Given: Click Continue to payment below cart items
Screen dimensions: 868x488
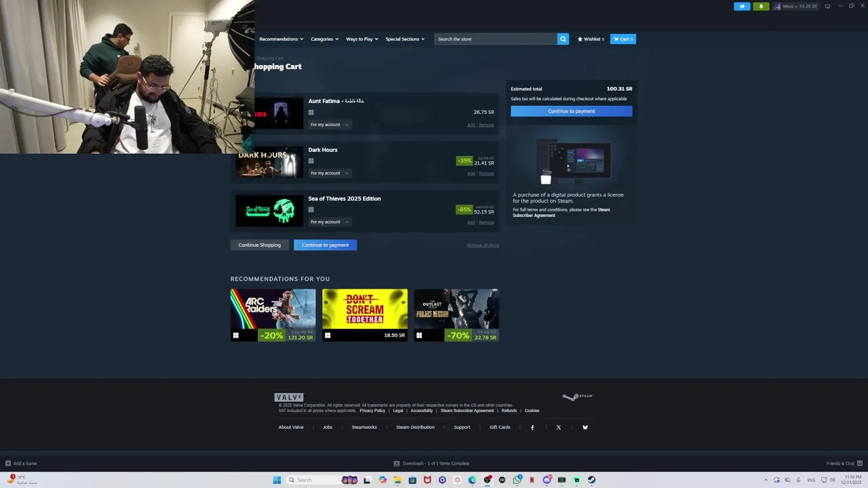Looking at the screenshot, I should 325,245.
